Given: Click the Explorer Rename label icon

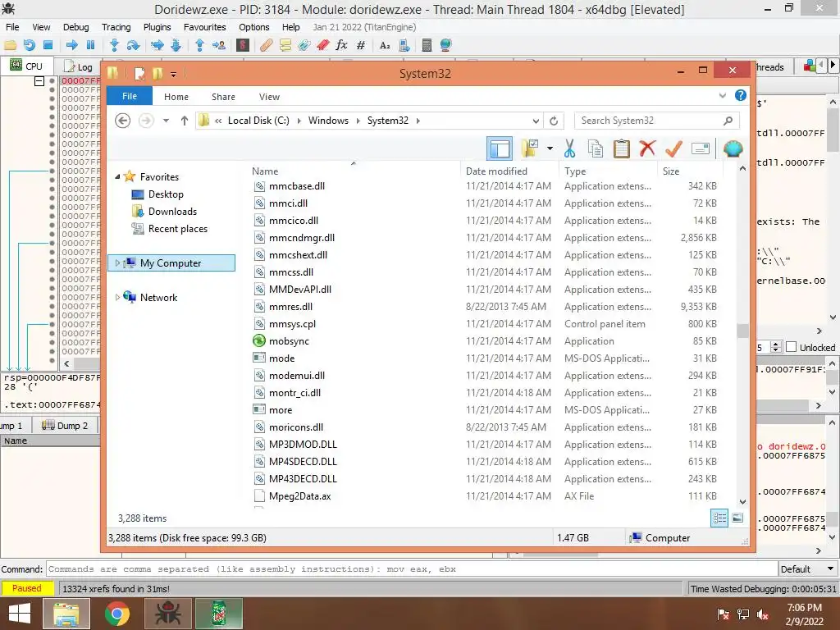Looking at the screenshot, I should click(701, 148).
